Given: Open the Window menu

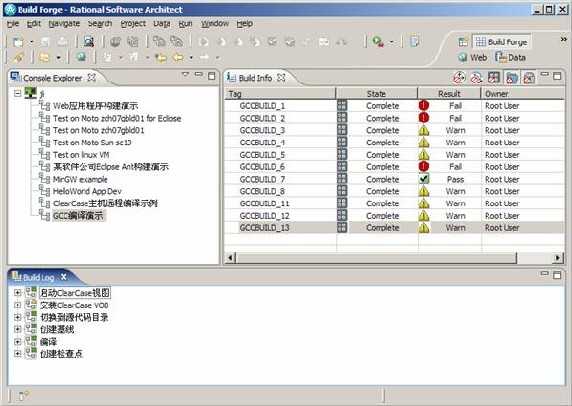Looking at the screenshot, I should coord(215,24).
